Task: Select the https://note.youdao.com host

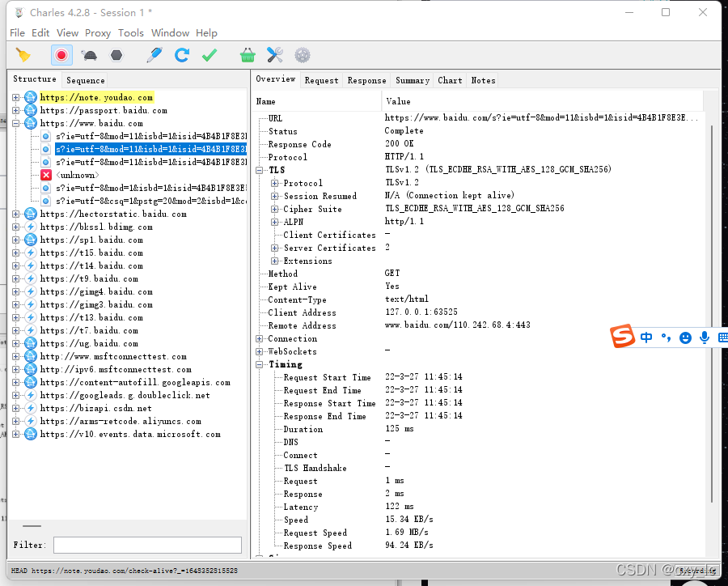Action: 96,98
